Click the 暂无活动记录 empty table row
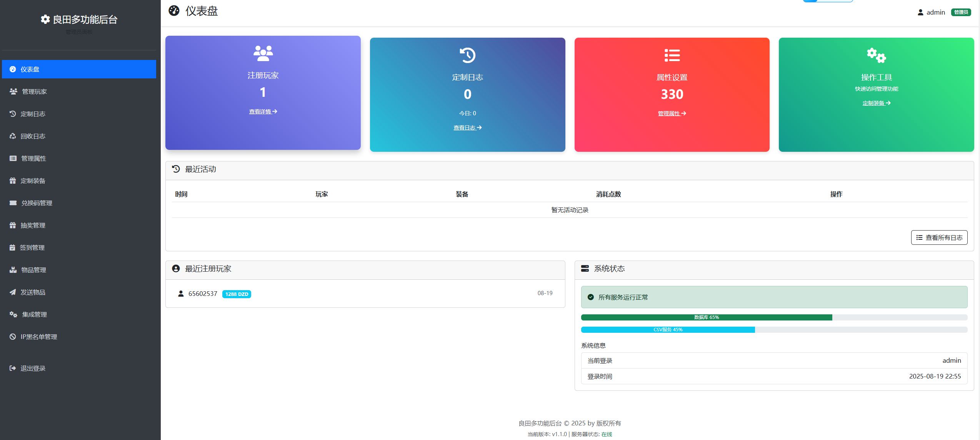 pos(570,210)
